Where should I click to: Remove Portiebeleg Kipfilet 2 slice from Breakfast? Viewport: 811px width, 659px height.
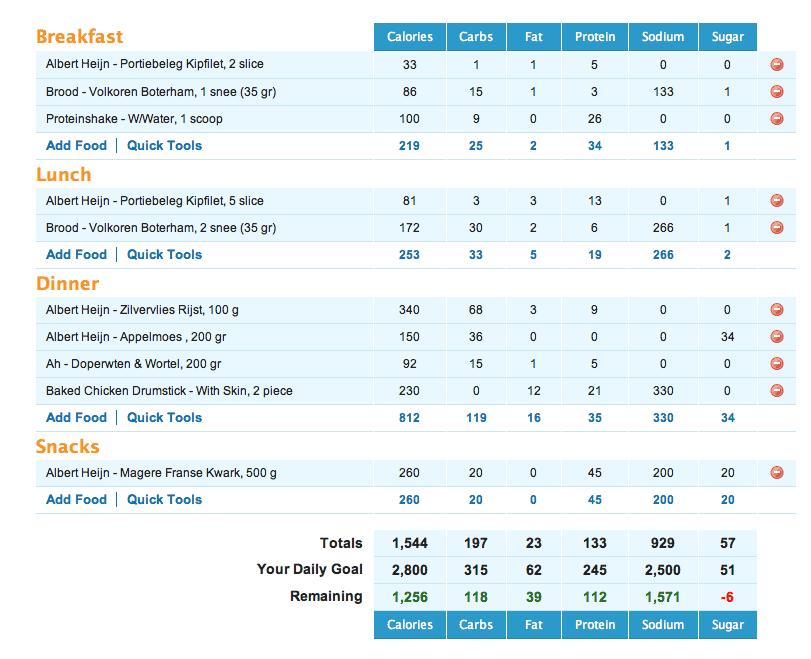pos(777,65)
